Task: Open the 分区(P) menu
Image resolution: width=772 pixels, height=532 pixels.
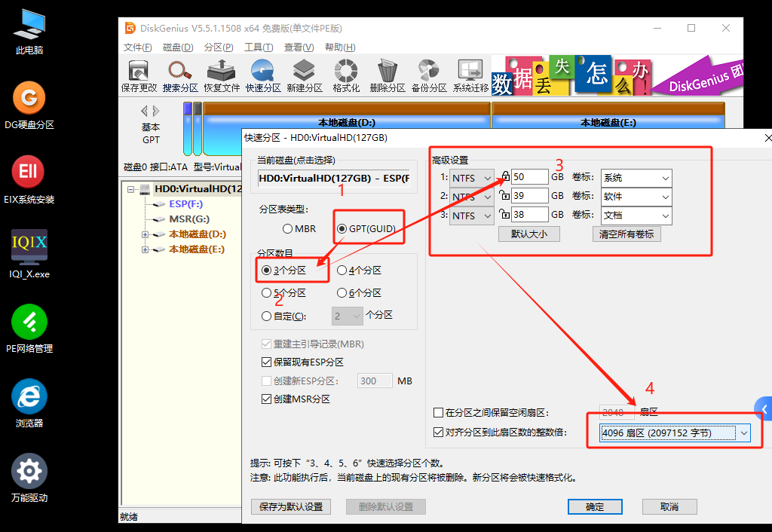Action: (x=218, y=47)
